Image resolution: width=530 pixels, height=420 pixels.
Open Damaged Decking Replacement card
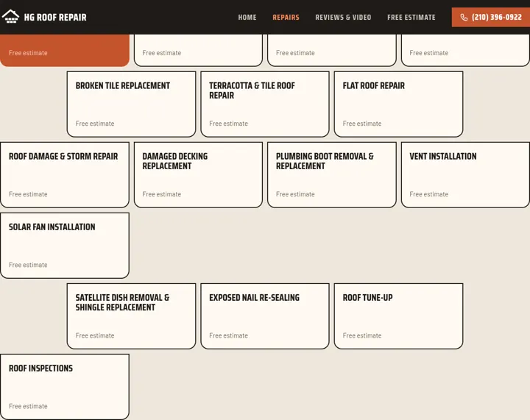[x=198, y=174]
